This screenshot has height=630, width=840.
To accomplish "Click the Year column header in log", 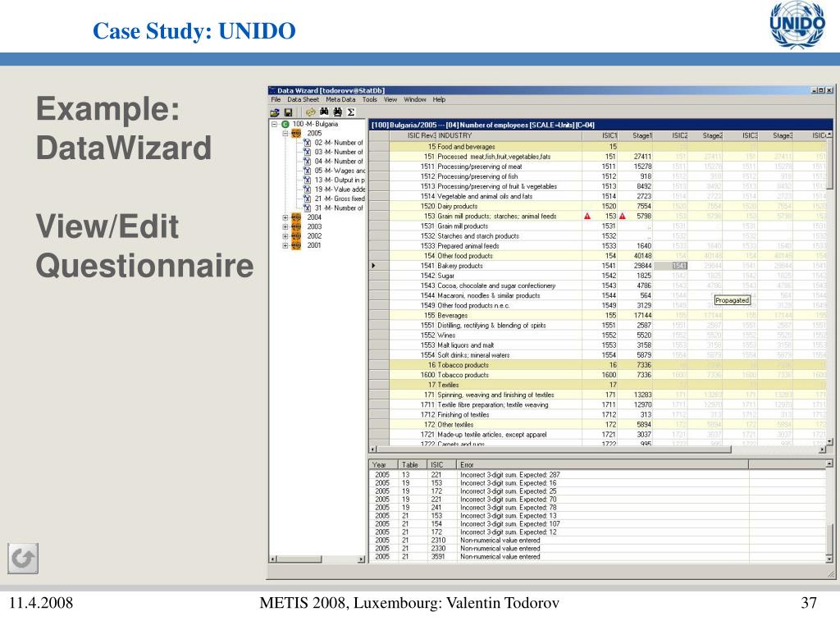I will pos(384,465).
